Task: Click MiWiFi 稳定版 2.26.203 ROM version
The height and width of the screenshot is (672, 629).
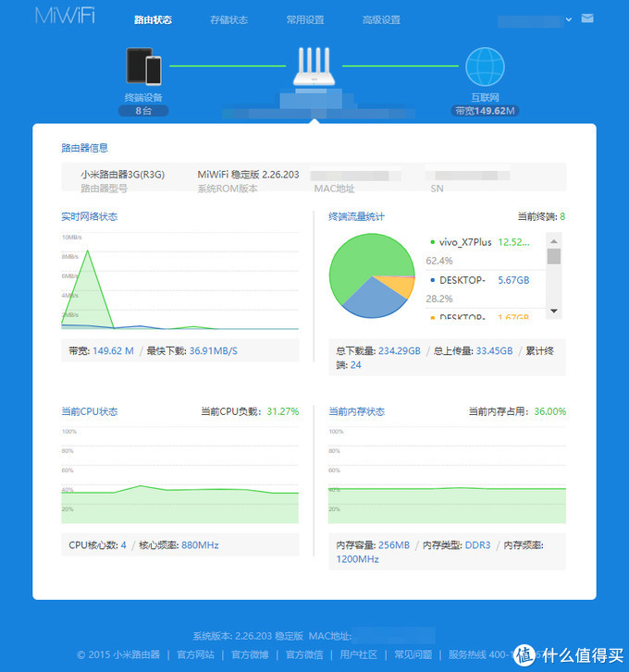Action: [x=248, y=175]
